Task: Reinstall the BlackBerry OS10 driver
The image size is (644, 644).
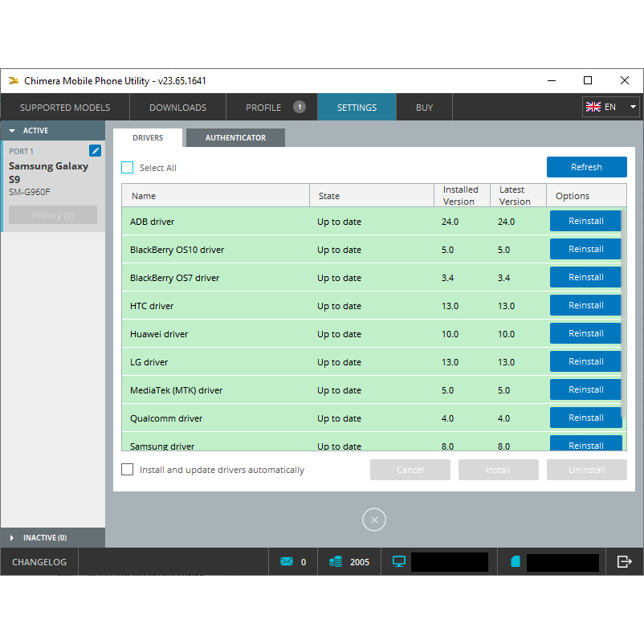Action: click(585, 249)
